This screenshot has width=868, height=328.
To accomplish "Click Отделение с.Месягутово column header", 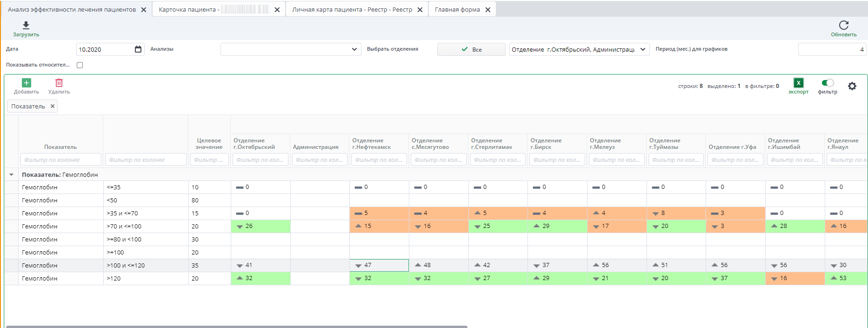I will click(430, 144).
